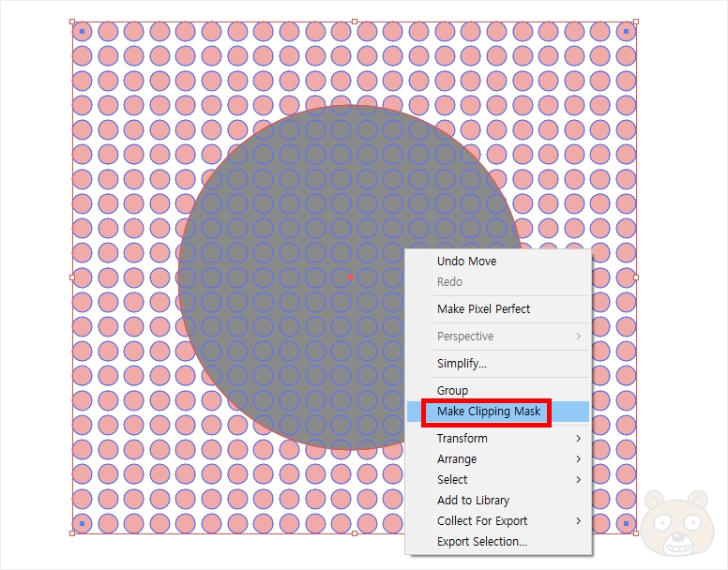This screenshot has height=570, width=728.
Task: Click the blue anchor point in bottom-left dot
Action: pos(83,524)
